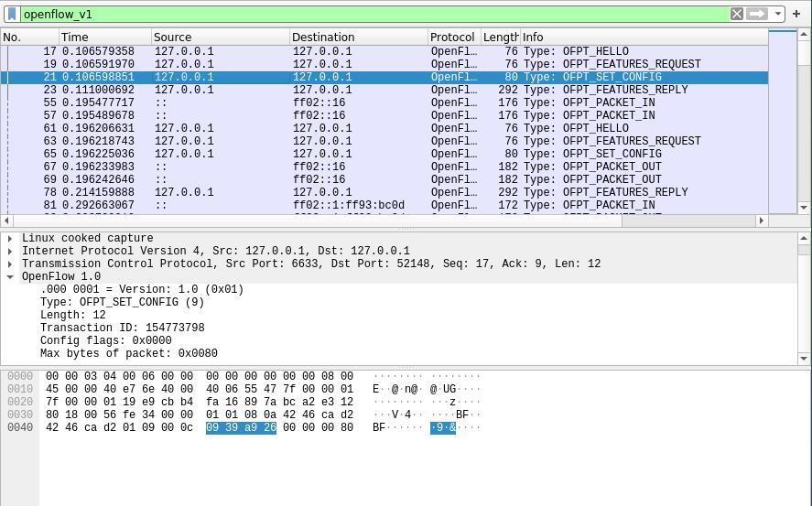Select packet 21 OFPT_SET_CONFIG row

(384, 77)
